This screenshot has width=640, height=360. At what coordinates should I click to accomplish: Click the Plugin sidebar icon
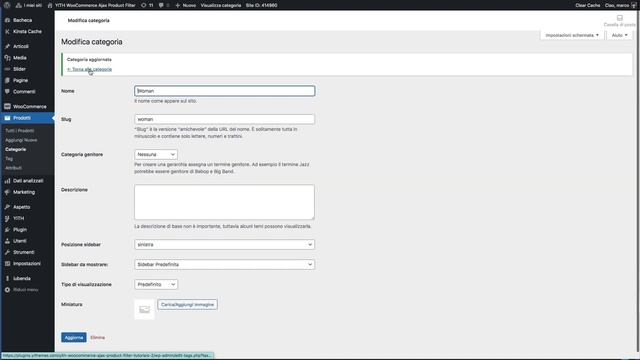point(7,230)
